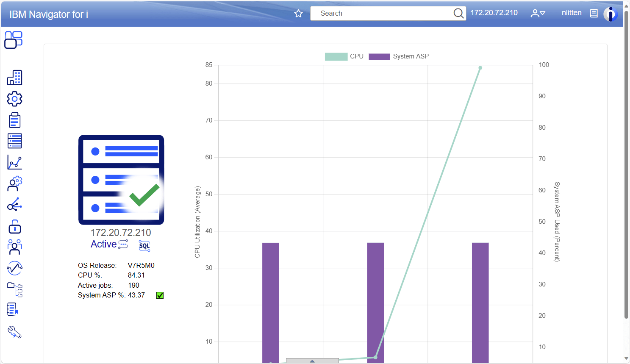Viewport: 630px width, 364px height.
Task: Toggle the CPU legend swatch
Action: tap(336, 56)
